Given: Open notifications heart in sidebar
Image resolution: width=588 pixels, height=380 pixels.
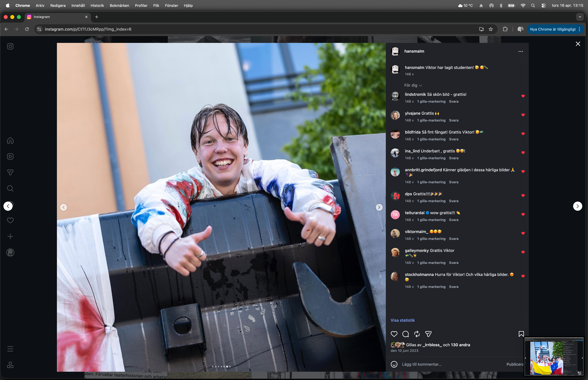Looking at the screenshot, I should pos(10,220).
